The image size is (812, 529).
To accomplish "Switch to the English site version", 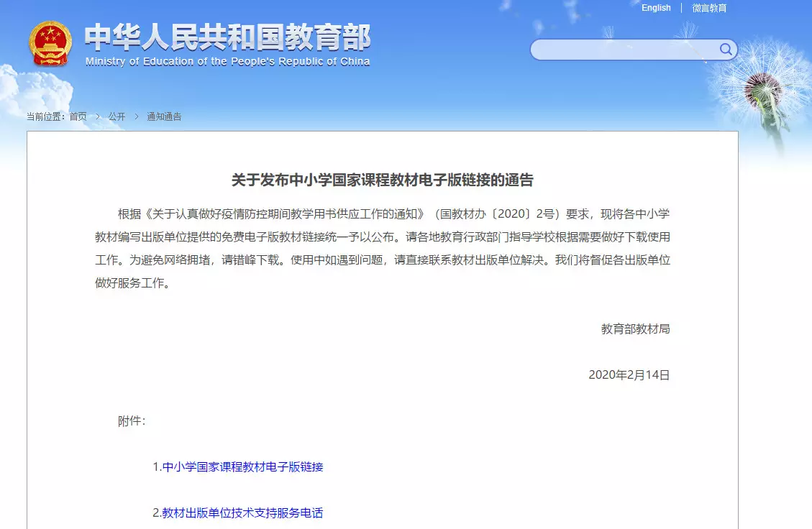I will pos(656,8).
